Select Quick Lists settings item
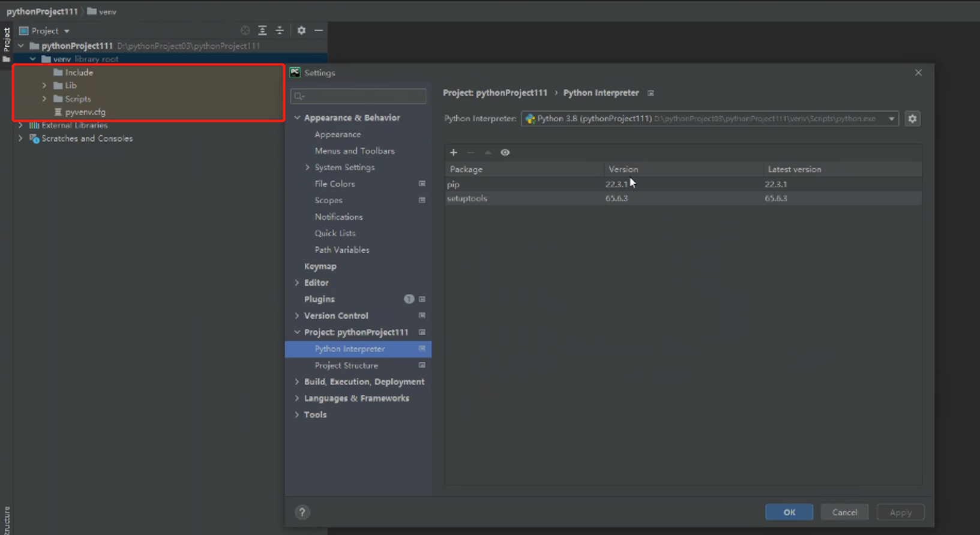980x535 pixels. pos(335,233)
